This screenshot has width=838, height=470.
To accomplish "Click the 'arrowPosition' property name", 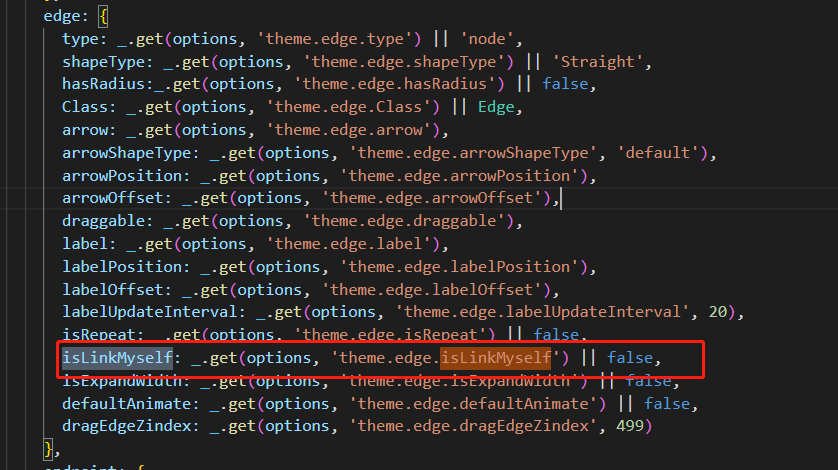I will (122, 176).
